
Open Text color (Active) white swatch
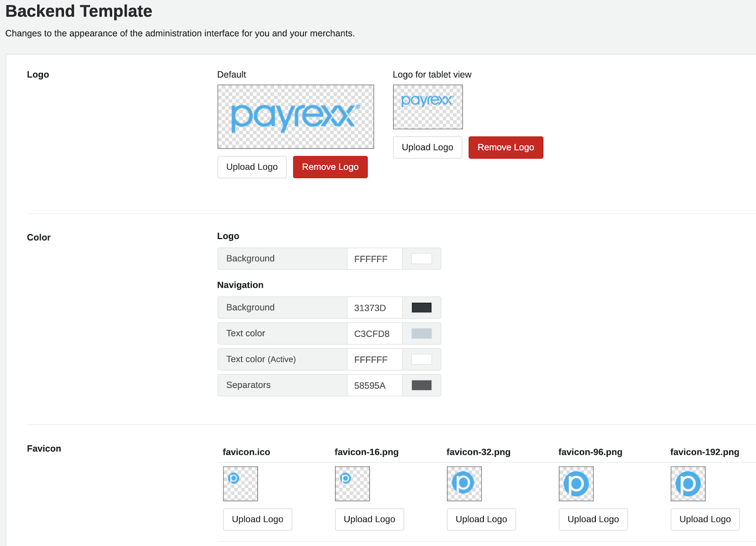421,359
